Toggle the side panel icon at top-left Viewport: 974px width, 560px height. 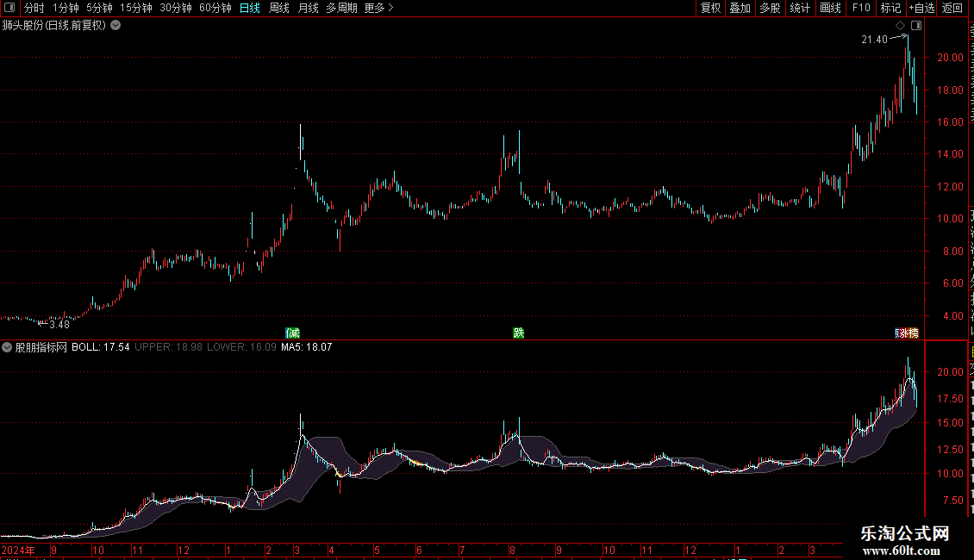coord(9,8)
